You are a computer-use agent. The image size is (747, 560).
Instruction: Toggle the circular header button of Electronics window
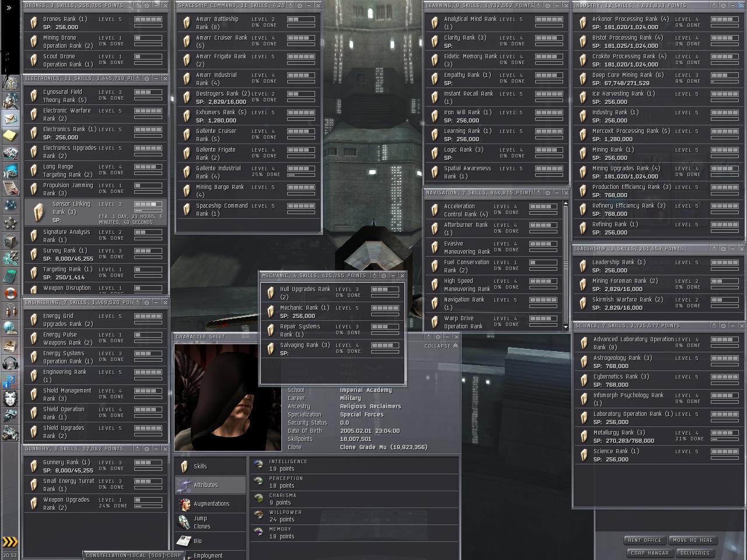point(147,78)
